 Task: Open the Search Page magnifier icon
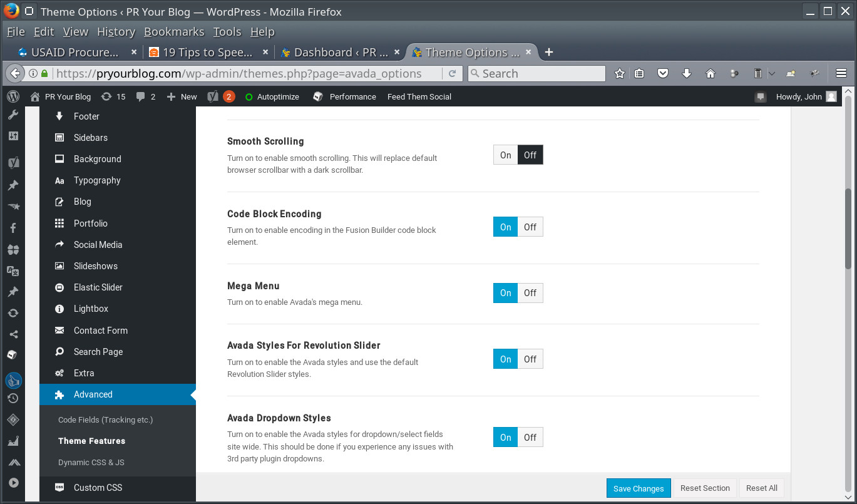[58, 352]
